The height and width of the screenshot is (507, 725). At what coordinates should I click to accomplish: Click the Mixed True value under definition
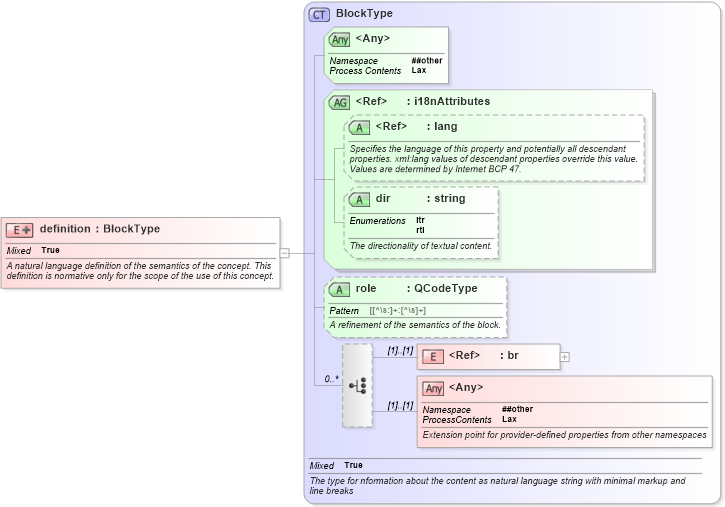(x=50, y=250)
